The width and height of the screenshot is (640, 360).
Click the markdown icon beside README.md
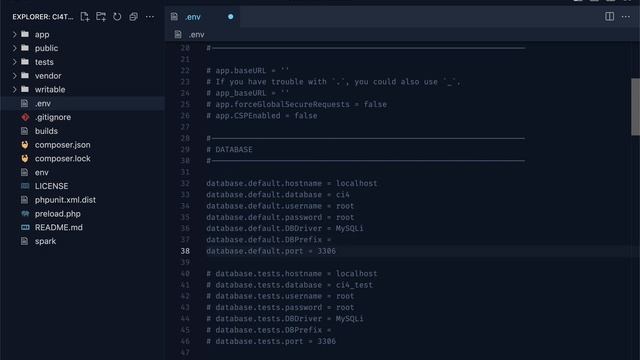pyautogui.click(x=25, y=227)
